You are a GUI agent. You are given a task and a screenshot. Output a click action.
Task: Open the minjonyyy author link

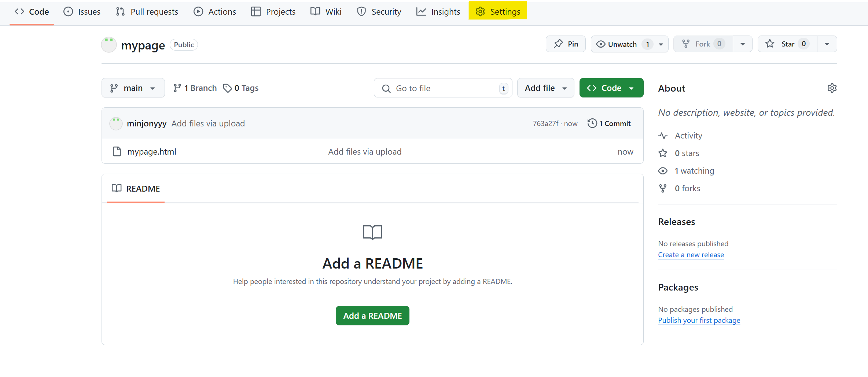147,123
